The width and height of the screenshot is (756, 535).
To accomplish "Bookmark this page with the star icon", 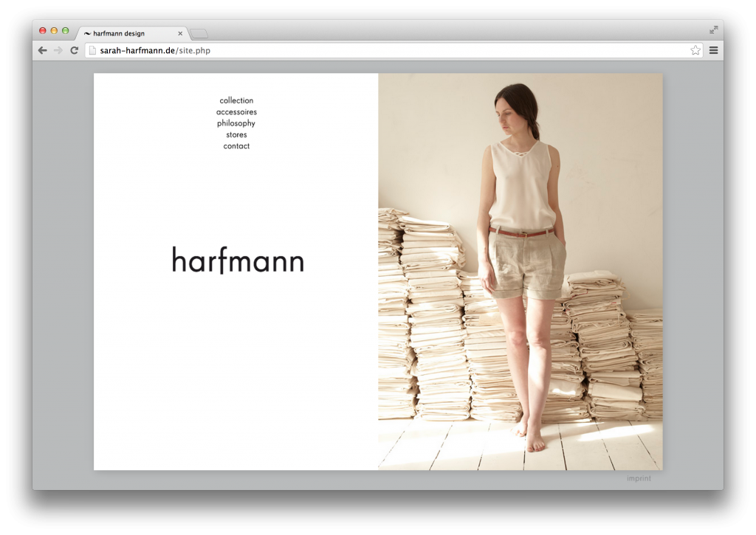I will pos(695,50).
